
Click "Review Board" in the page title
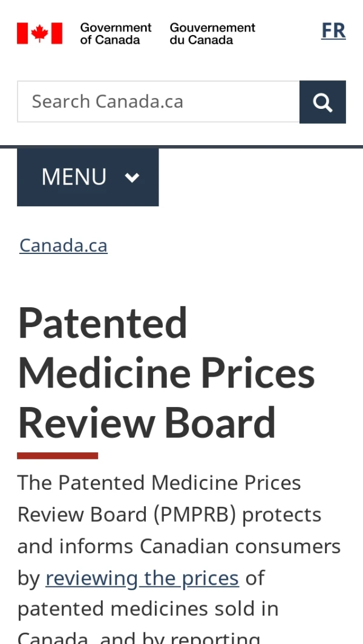pos(146,423)
